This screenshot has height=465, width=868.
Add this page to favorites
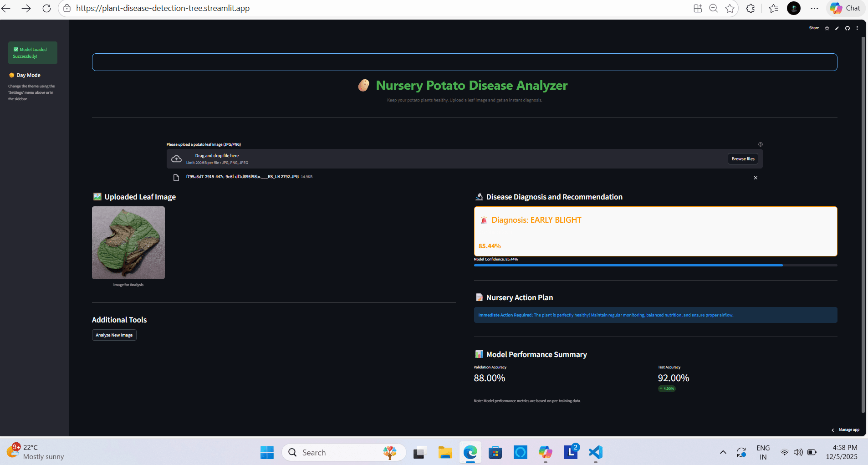730,8
